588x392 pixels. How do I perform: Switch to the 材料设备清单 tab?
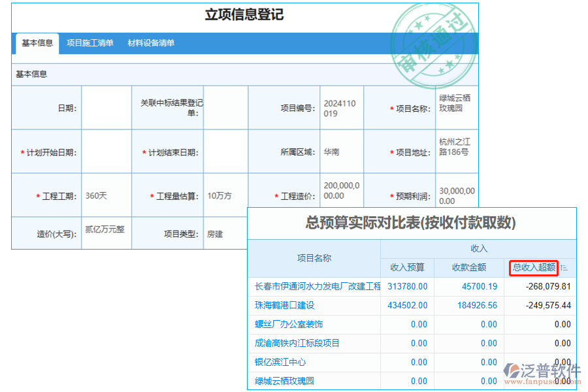(x=151, y=44)
